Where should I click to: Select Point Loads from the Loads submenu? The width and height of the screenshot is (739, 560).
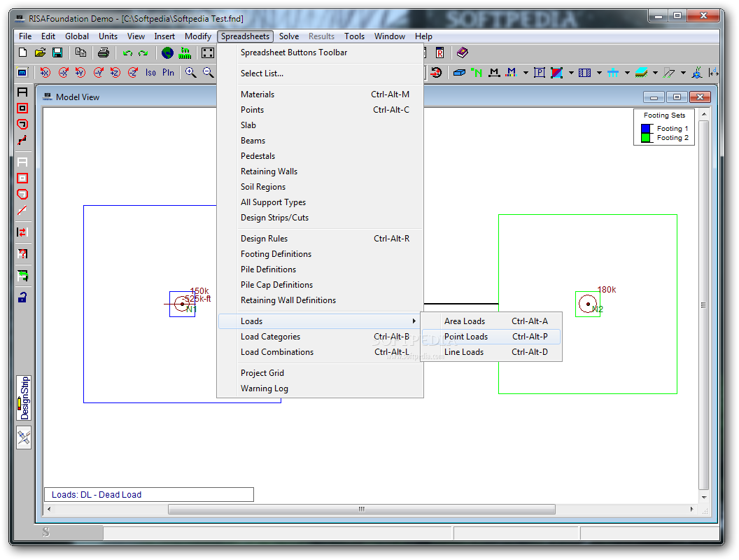(x=491, y=337)
